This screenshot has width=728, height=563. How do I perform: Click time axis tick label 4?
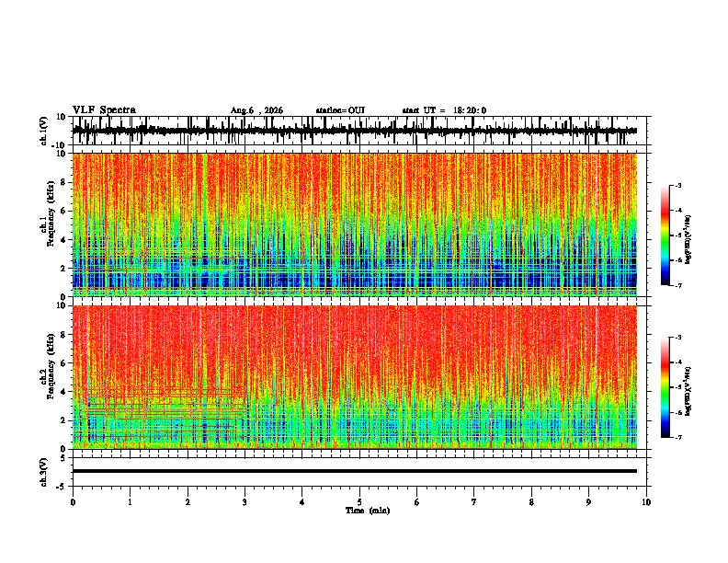302,502
